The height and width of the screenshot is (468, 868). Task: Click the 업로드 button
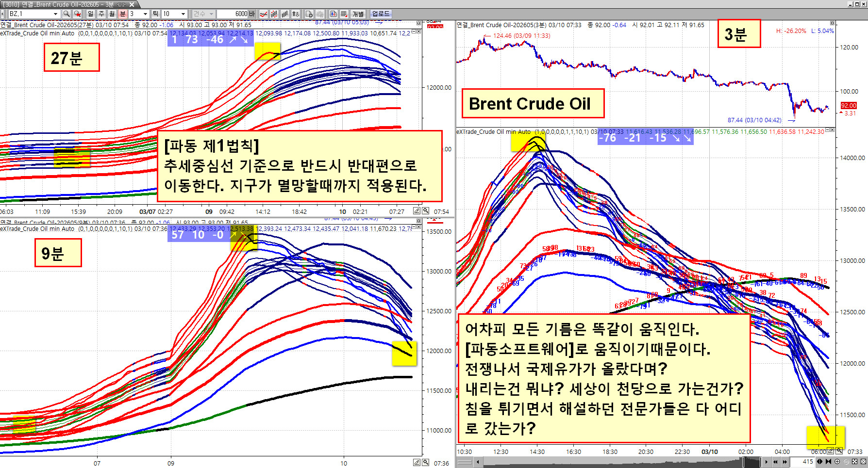tap(381, 14)
